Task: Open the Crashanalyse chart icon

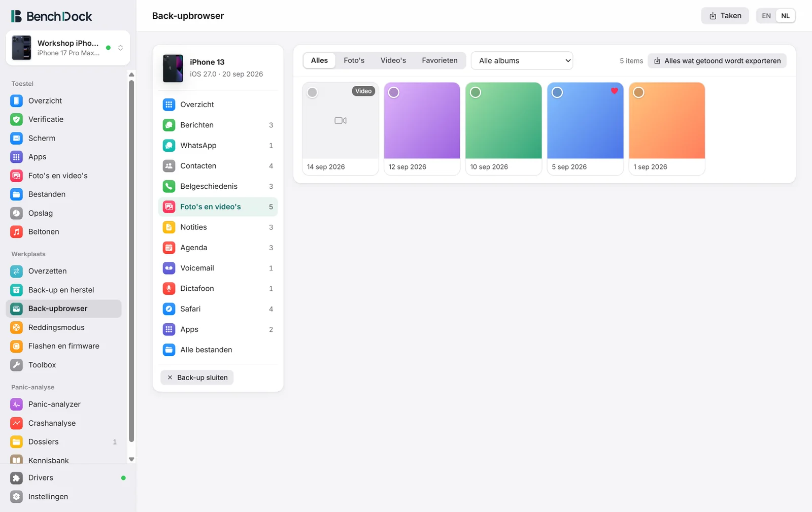Action: pos(17,423)
